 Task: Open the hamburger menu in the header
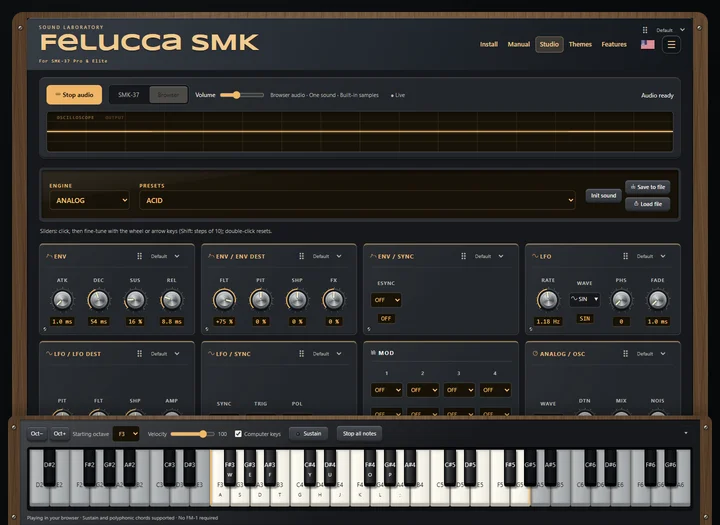tap(671, 45)
